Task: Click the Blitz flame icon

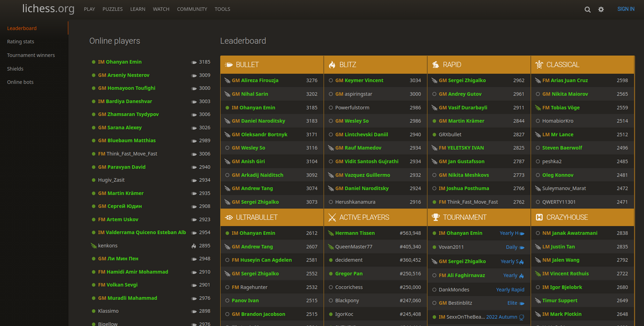Action: pos(332,65)
